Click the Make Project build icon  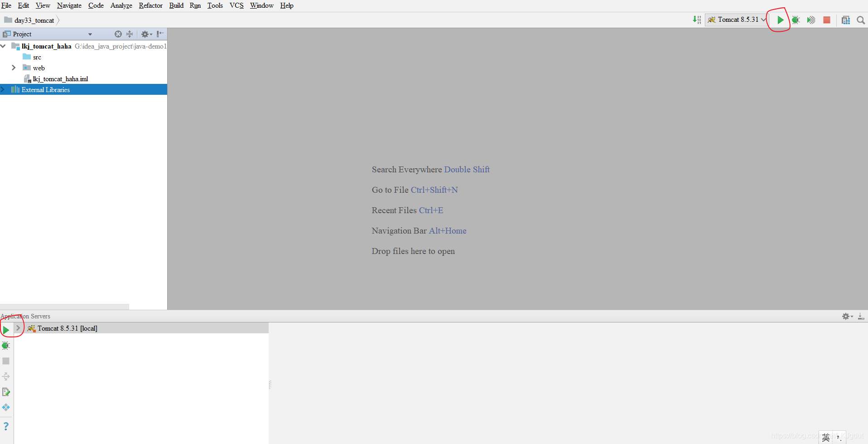[697, 20]
